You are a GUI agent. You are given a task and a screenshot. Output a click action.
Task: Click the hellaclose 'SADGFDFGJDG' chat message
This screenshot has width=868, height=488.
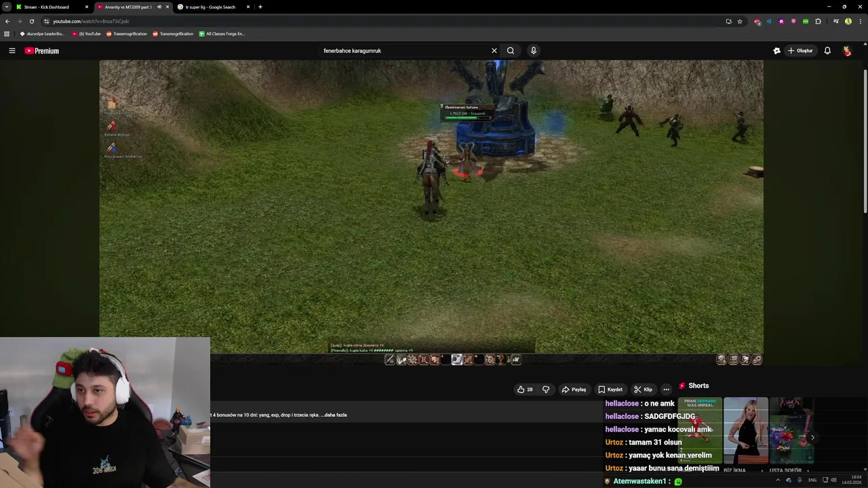pyautogui.click(x=650, y=417)
